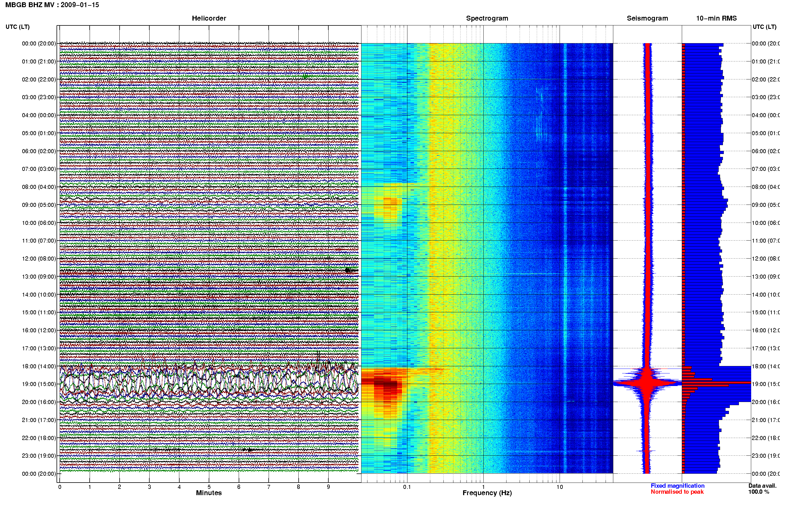Select the Helicorder panel heading
Image resolution: width=812 pixels, height=508 pixels.
[x=209, y=18]
